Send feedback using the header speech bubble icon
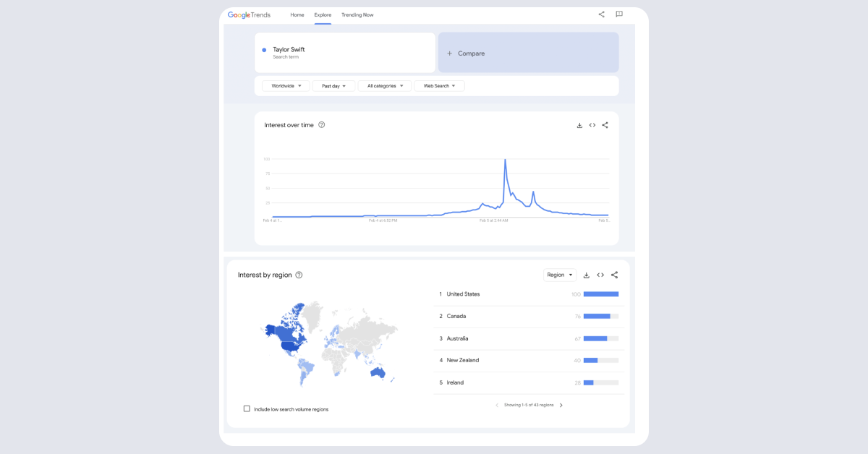Viewport: 868px width, 454px height. click(x=620, y=14)
